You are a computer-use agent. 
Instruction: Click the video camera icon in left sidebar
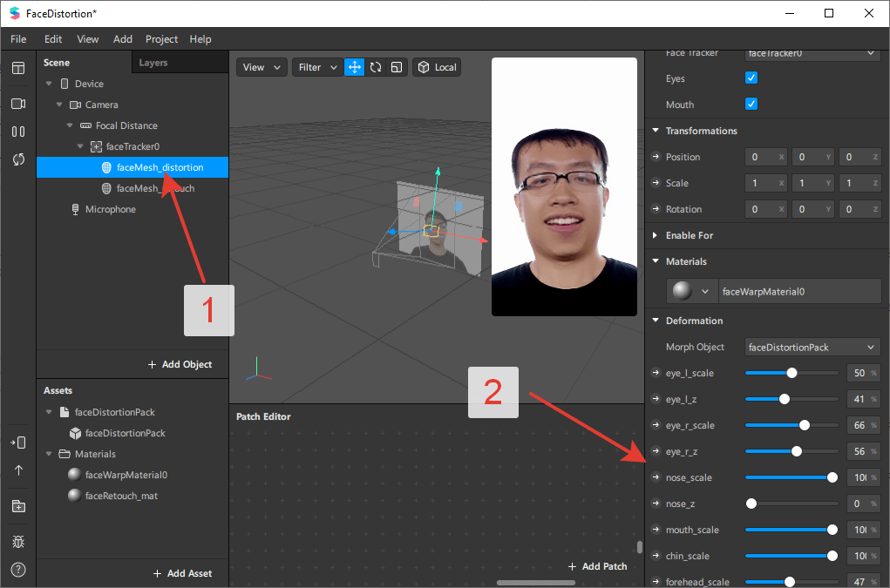[x=18, y=104]
